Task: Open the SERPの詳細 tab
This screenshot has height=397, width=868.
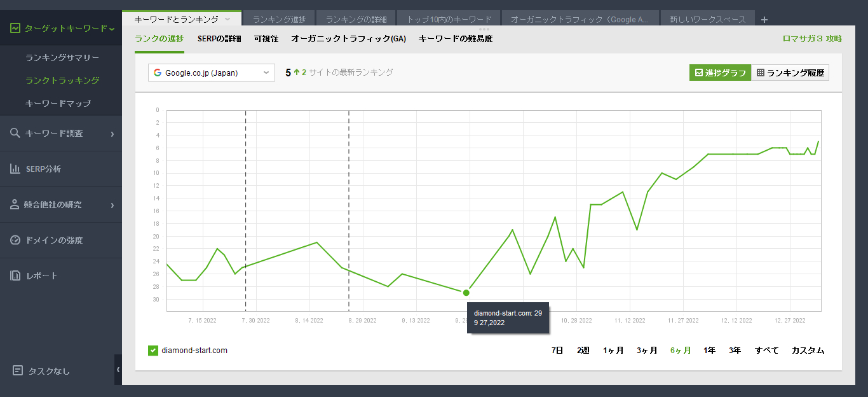Action: (x=219, y=39)
